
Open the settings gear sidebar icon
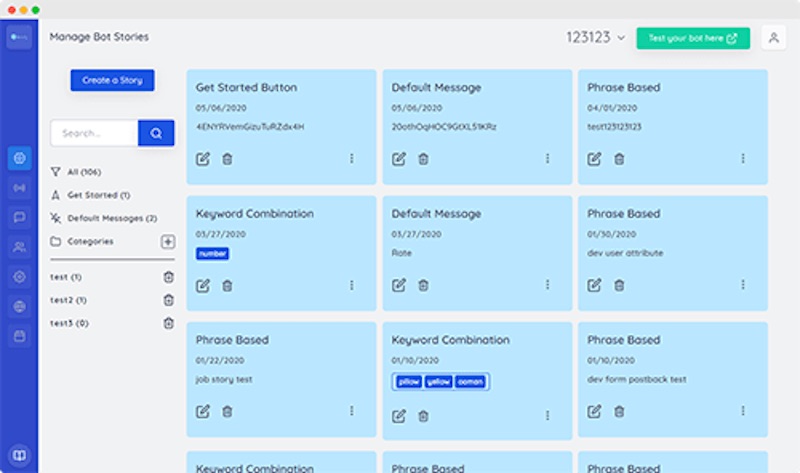pyautogui.click(x=19, y=277)
